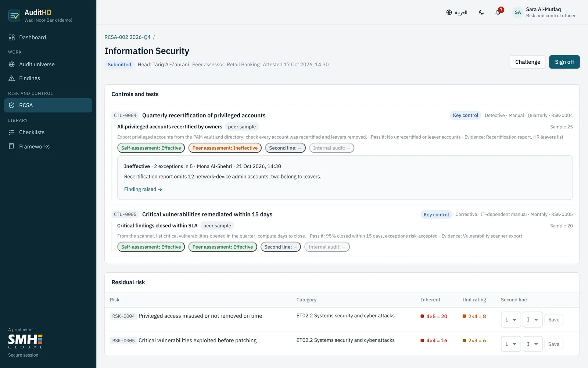Open the Dashboard grid icon
Viewport: 588px width, 368px height.
coord(12,38)
